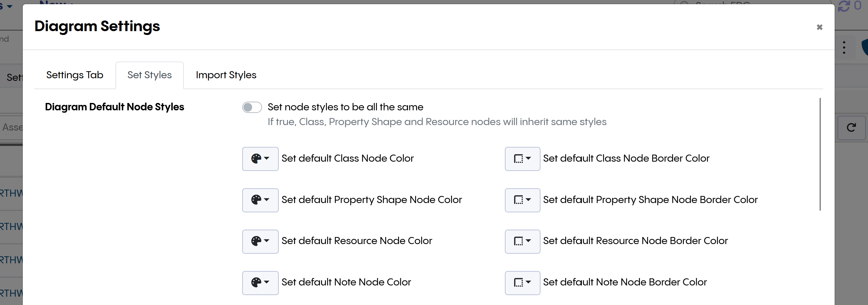Expand the Resource Node Border Color dropdown arrow

(528, 241)
